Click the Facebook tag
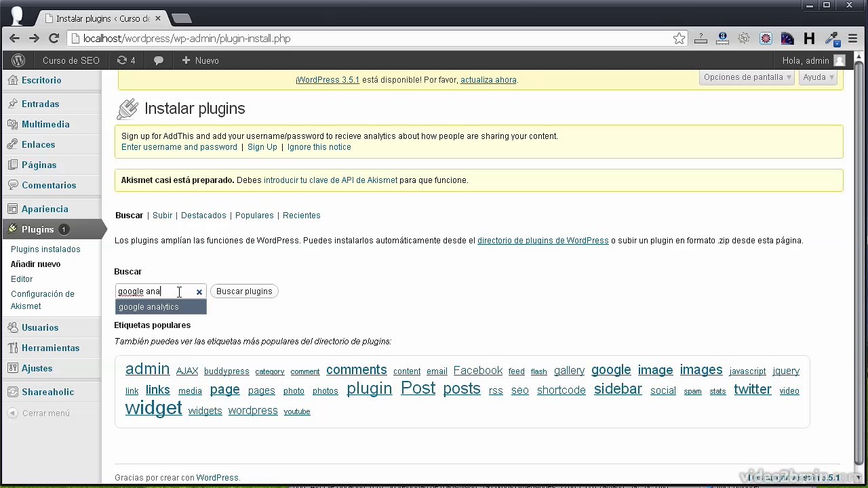This screenshot has width=868, height=488. (x=478, y=371)
